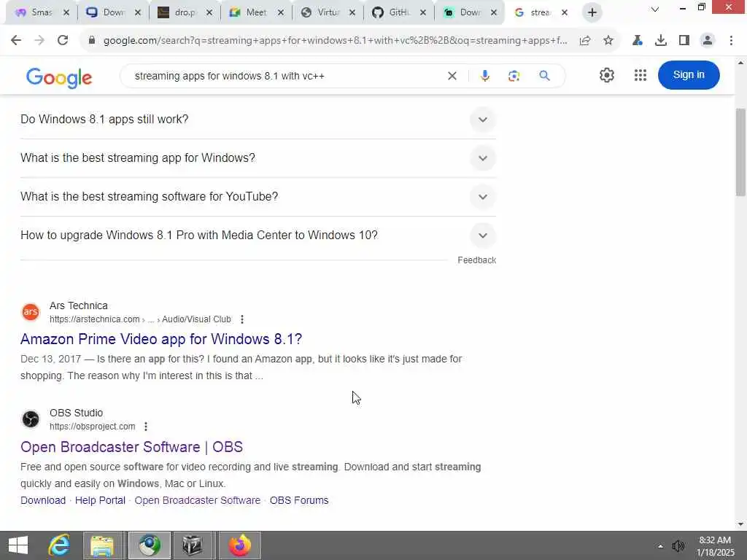
Task: Open 7-Zip from the taskbar
Action: click(192, 545)
